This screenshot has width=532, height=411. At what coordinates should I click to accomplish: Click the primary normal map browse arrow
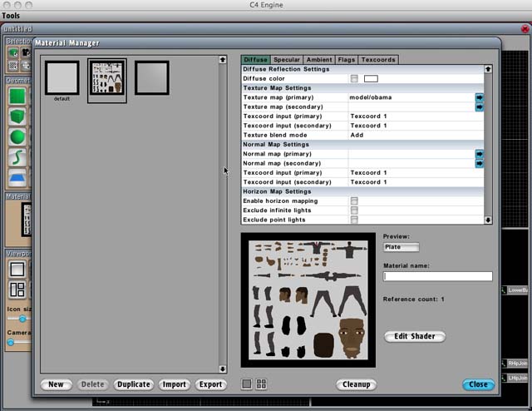[x=479, y=154]
